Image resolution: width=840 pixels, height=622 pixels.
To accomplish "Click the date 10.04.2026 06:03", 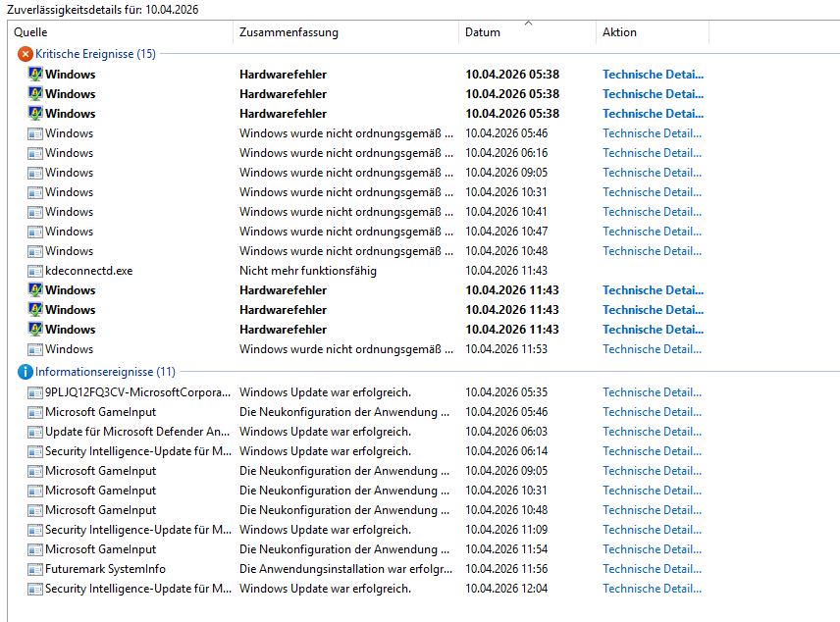I will click(506, 432).
